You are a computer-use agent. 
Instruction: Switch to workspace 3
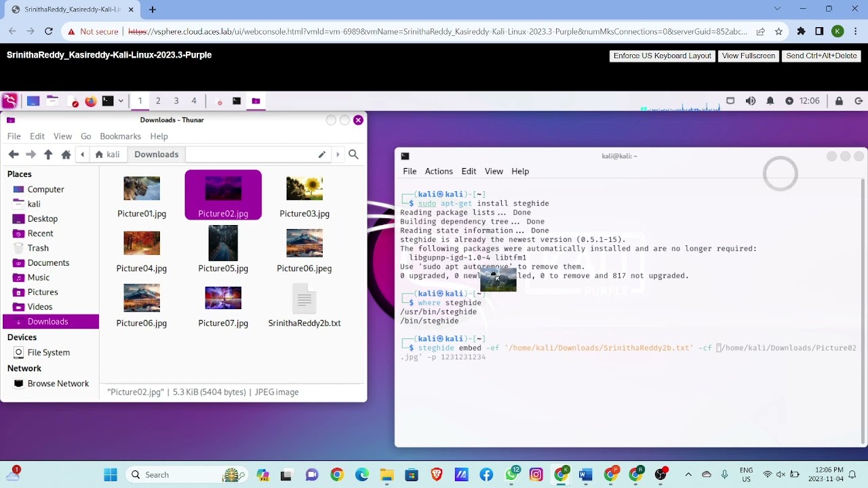(176, 101)
